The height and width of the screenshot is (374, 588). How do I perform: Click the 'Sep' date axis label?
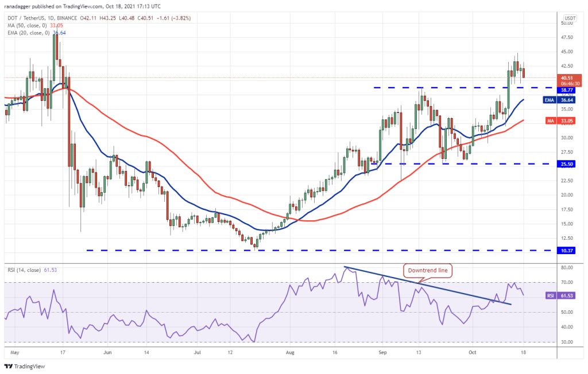tap(382, 352)
